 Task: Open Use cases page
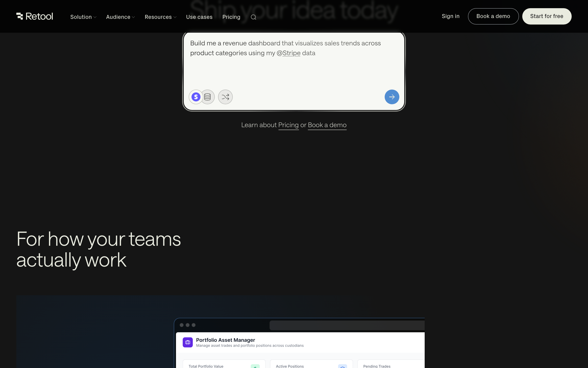click(199, 17)
